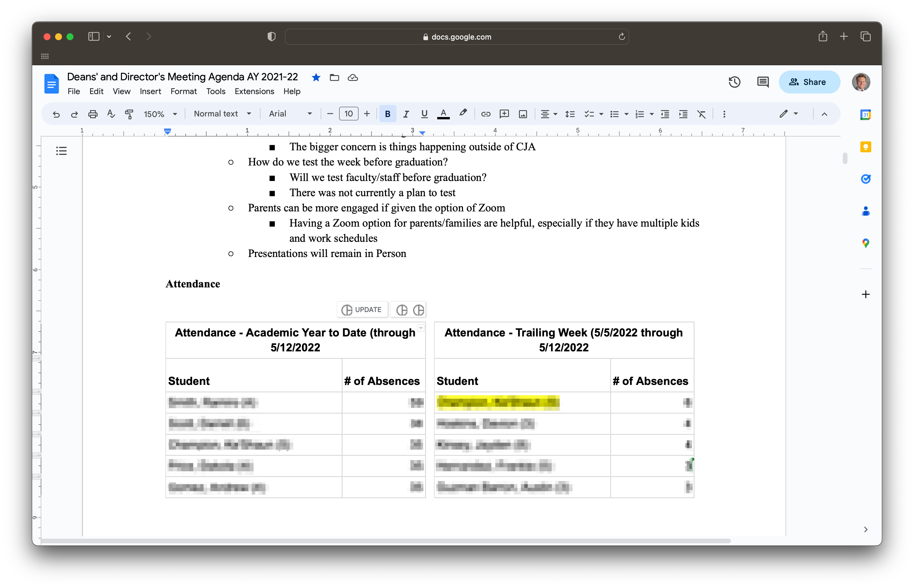Expand the linked chart options on the table

coord(420,328)
